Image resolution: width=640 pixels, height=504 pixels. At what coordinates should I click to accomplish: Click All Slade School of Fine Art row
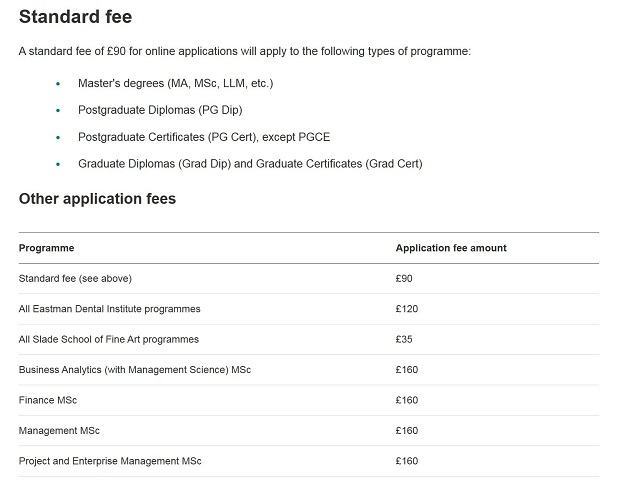[x=309, y=340]
